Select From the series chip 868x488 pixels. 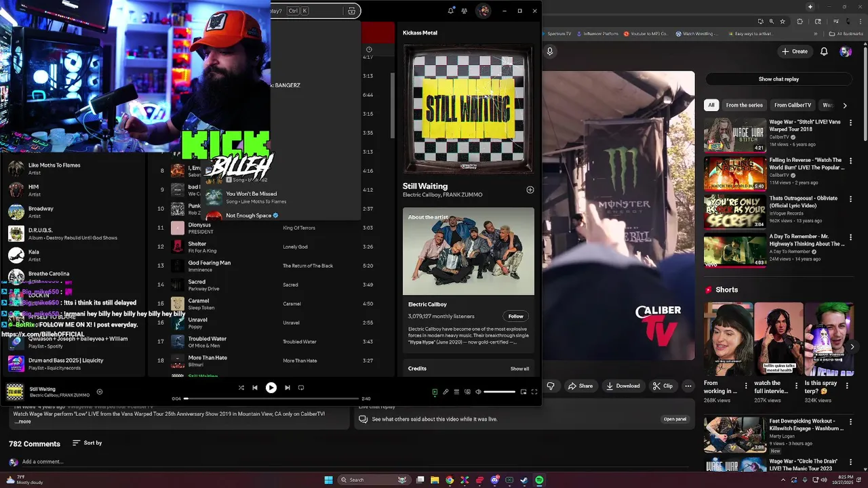pyautogui.click(x=744, y=105)
